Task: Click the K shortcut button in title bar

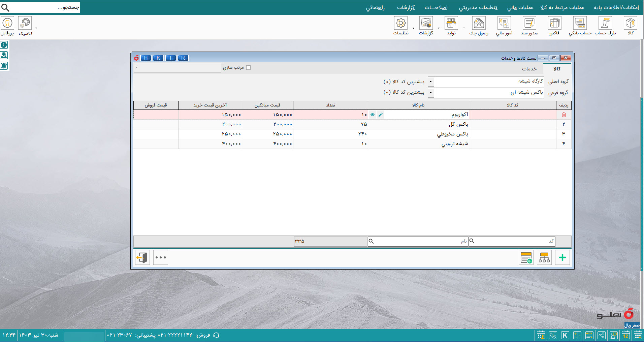Action: (158, 58)
